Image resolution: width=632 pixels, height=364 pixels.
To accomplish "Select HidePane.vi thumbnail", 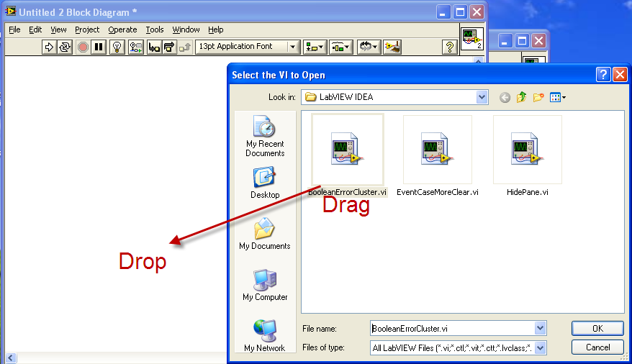I will click(528, 150).
